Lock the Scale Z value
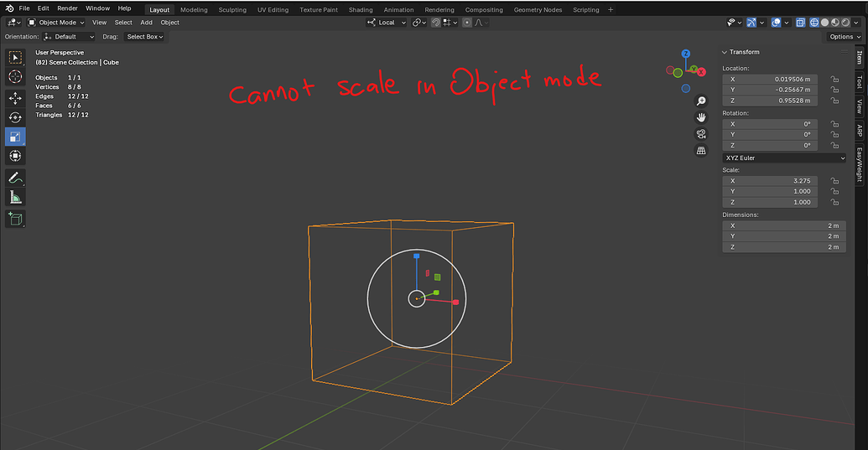The image size is (868, 450). [x=834, y=202]
